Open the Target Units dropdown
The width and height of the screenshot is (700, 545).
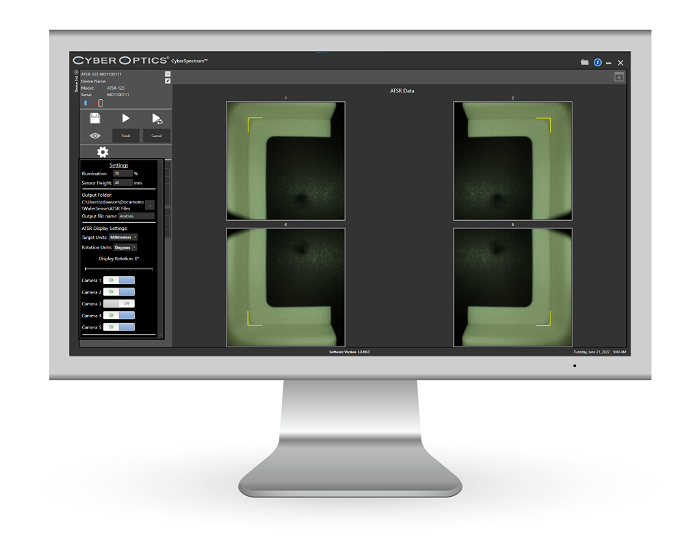click(x=124, y=237)
